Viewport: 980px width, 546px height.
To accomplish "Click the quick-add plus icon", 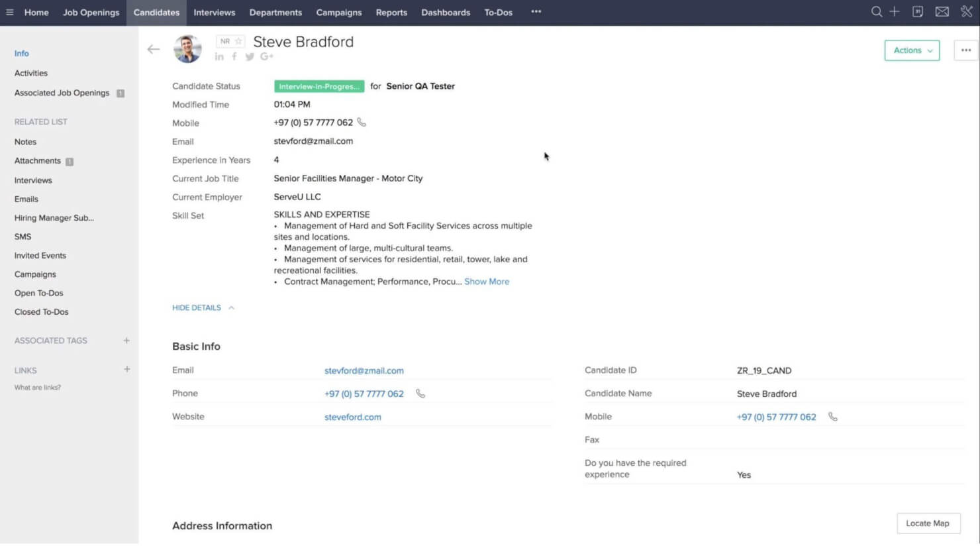I will pyautogui.click(x=894, y=12).
